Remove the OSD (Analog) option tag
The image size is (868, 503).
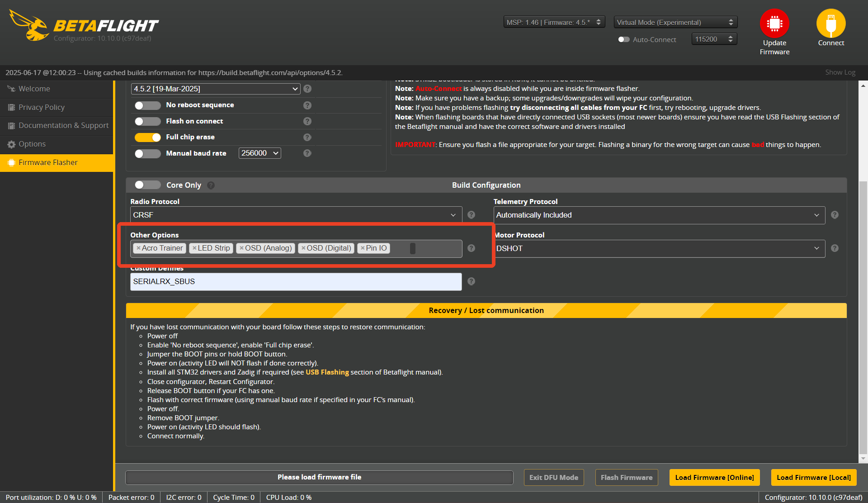[x=241, y=248]
